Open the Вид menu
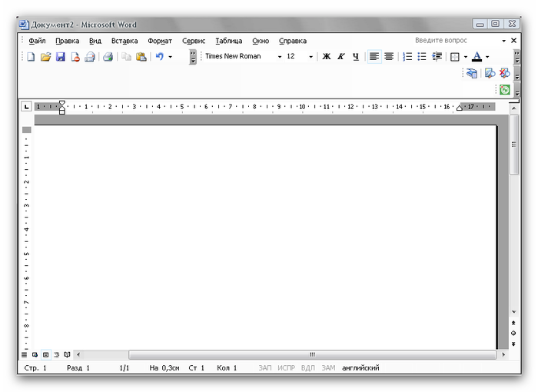This screenshot has width=538, height=392. tap(95, 41)
